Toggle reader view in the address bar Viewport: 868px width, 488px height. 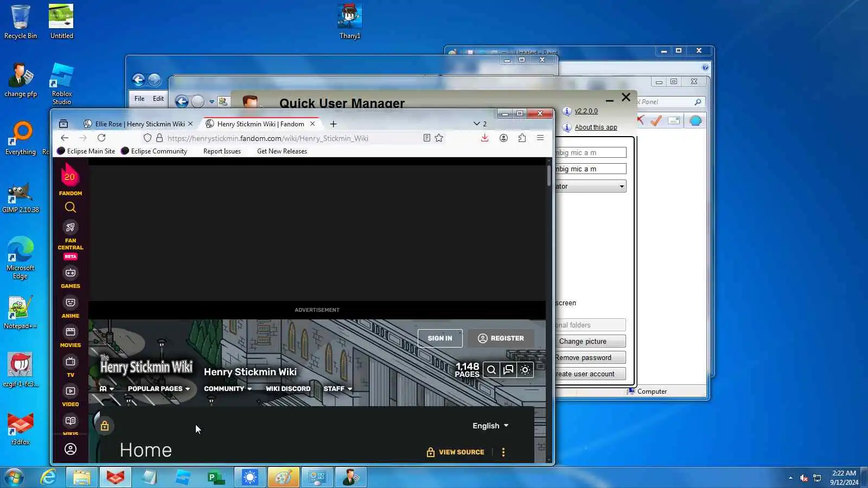427,138
